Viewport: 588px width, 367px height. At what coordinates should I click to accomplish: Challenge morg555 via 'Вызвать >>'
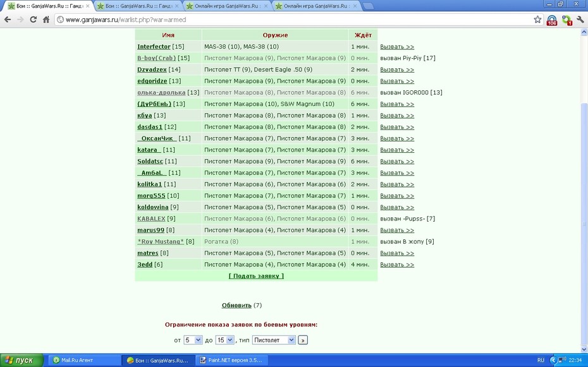397,196
